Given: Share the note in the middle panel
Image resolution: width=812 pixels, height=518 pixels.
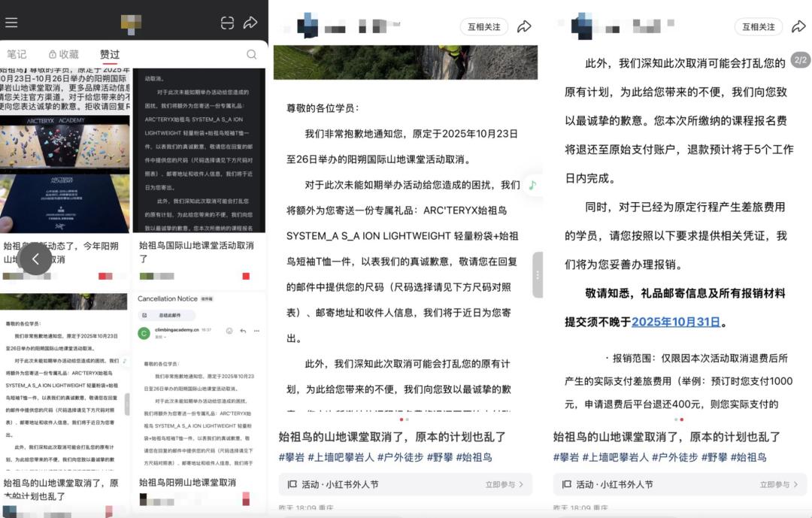Looking at the screenshot, I should click(524, 27).
